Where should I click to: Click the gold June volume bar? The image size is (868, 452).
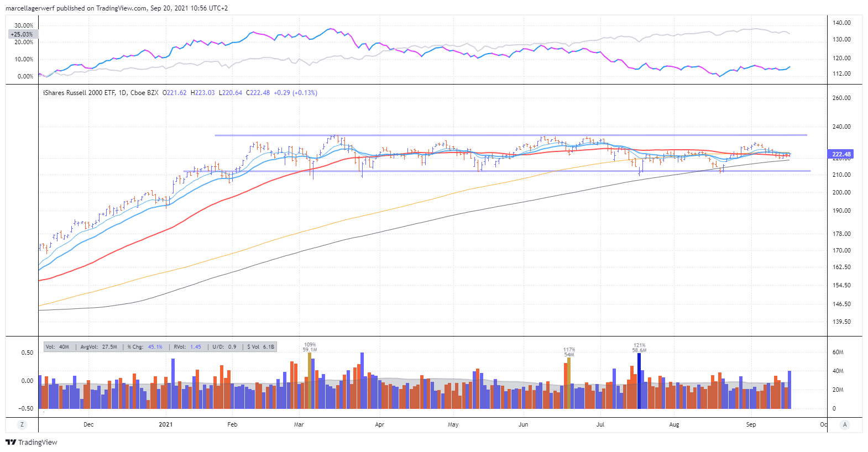click(568, 383)
